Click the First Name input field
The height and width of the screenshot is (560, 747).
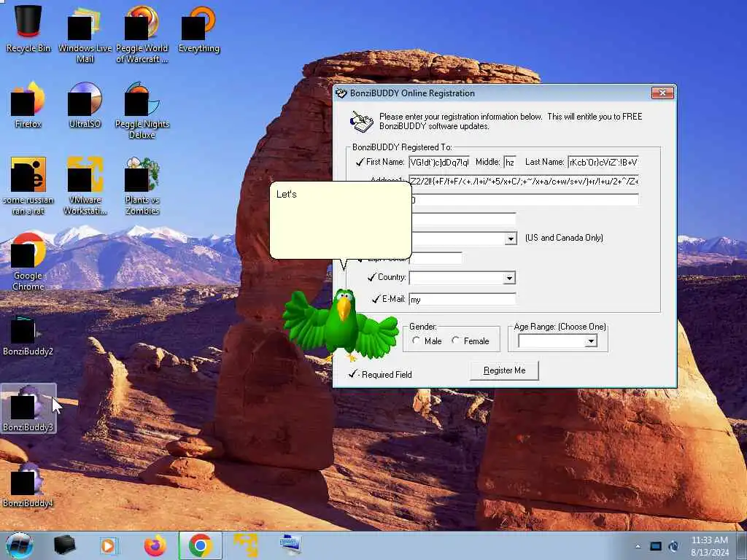(438, 163)
